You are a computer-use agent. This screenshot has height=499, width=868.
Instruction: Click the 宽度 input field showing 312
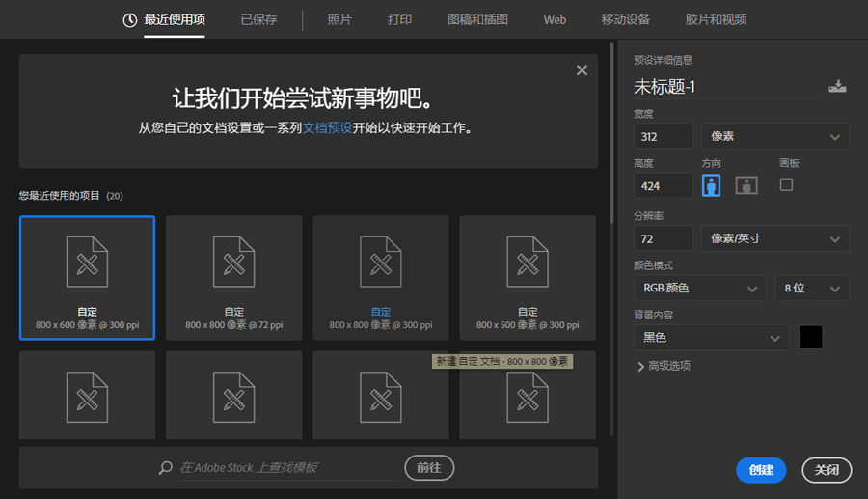click(x=664, y=136)
